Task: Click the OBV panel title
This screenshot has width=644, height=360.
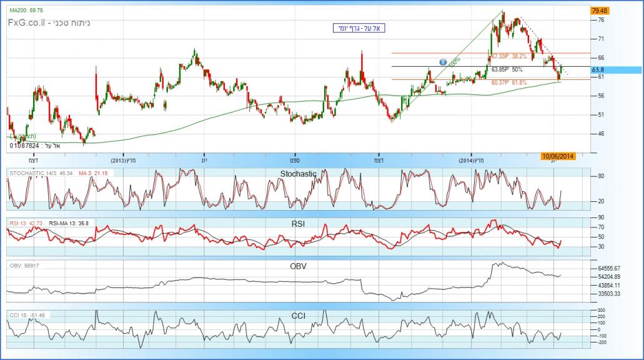Action: (x=297, y=266)
